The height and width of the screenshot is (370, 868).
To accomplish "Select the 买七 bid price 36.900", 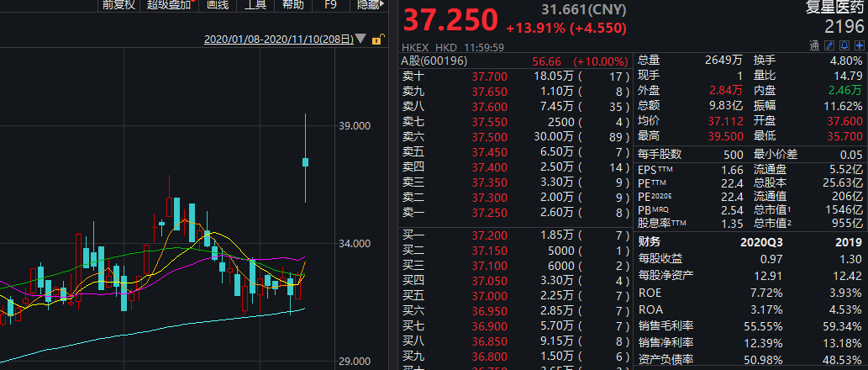I will (489, 326).
